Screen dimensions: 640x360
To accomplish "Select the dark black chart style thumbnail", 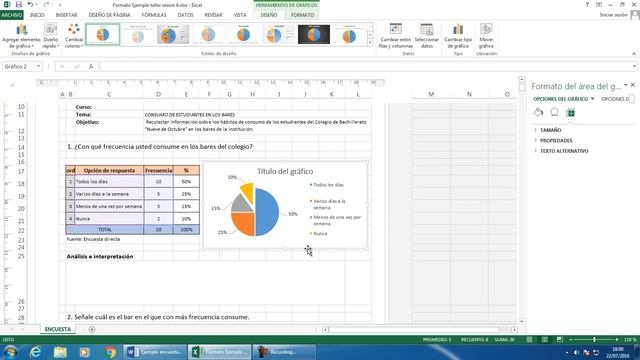I will point(313,34).
